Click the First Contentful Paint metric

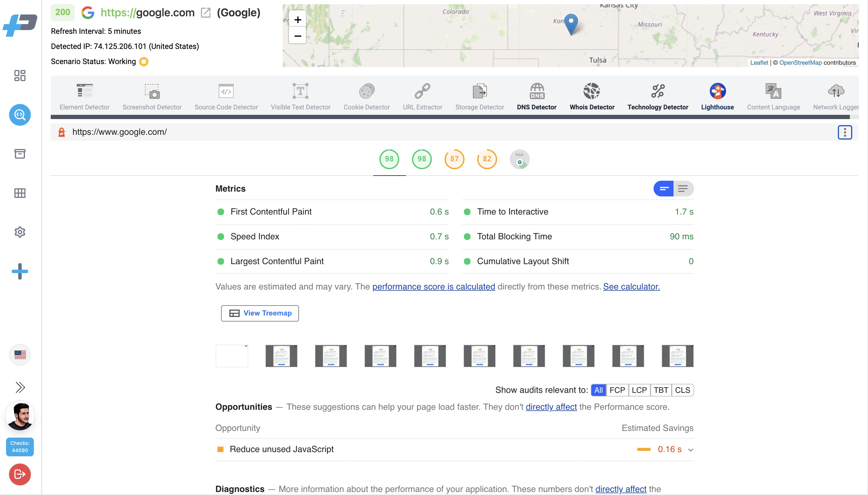tap(332, 212)
